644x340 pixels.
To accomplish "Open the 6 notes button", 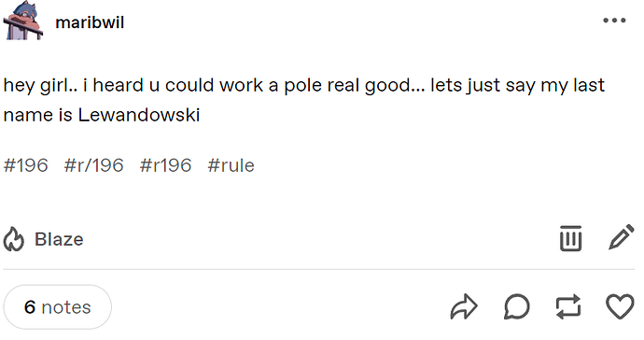I will pyautogui.click(x=58, y=307).
